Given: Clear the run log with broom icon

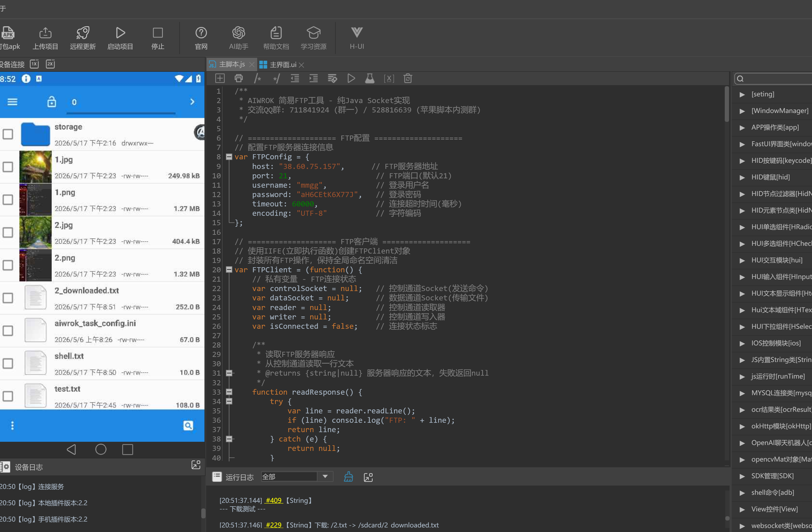Looking at the screenshot, I should tap(348, 476).
